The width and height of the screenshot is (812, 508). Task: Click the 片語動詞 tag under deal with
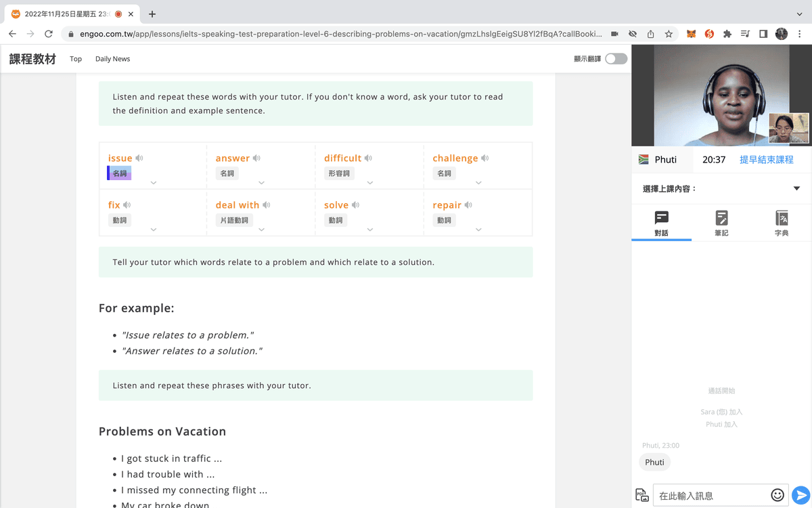pyautogui.click(x=234, y=220)
